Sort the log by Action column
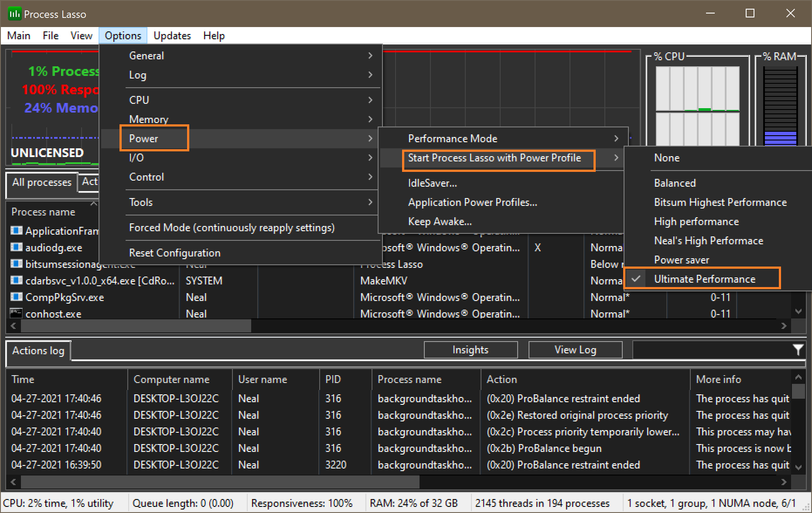 point(585,379)
